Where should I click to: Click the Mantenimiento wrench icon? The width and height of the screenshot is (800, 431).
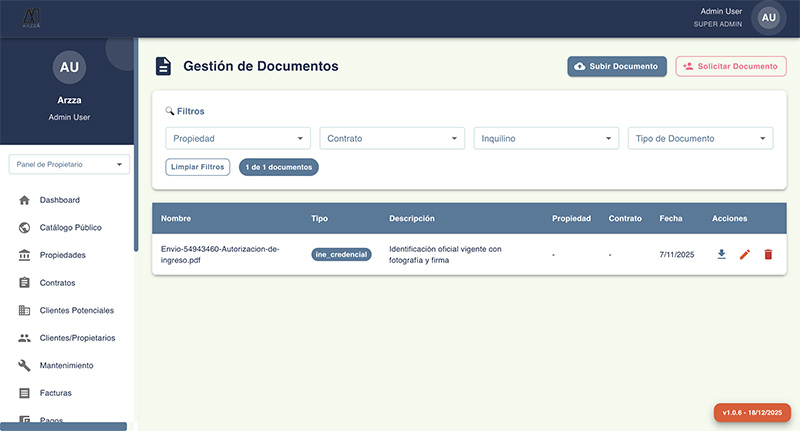coord(24,365)
